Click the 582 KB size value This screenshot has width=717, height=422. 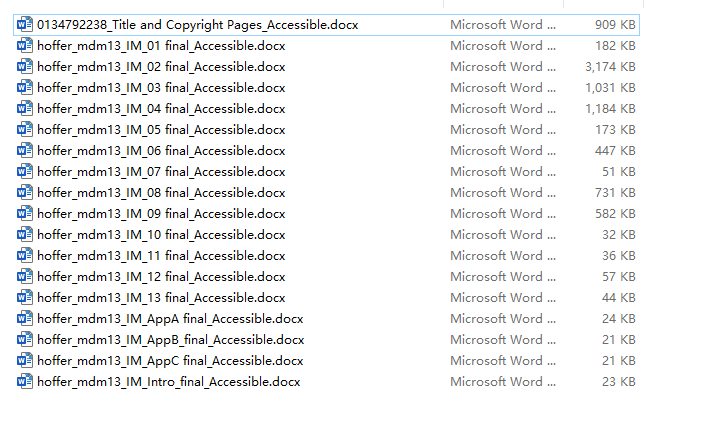click(615, 214)
